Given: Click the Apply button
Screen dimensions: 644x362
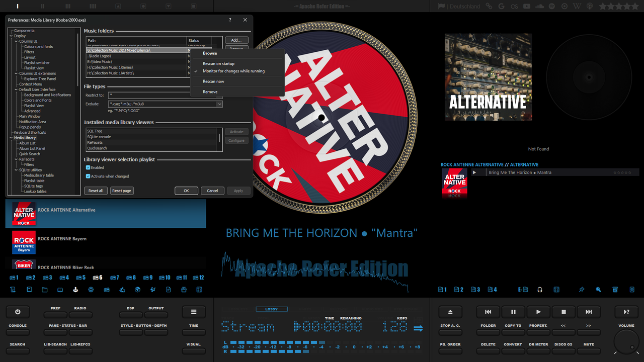Looking at the screenshot, I should (x=238, y=191).
